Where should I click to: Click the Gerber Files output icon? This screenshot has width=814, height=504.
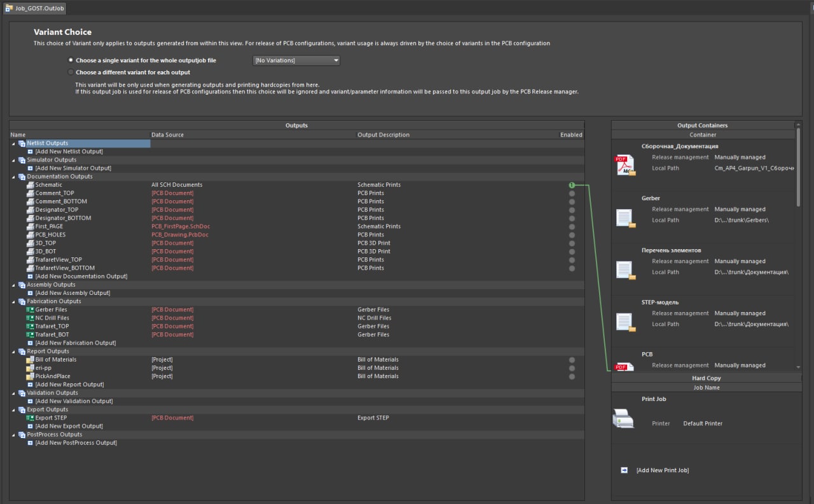(30, 310)
